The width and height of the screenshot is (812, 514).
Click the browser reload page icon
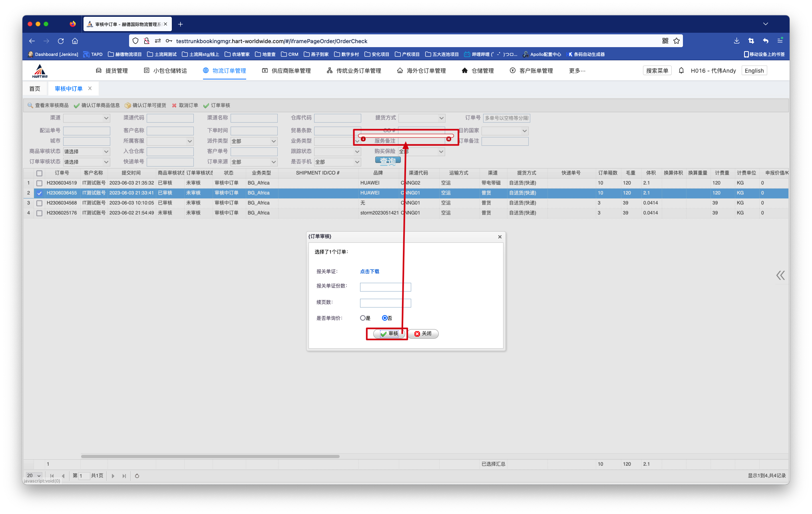[x=61, y=41]
